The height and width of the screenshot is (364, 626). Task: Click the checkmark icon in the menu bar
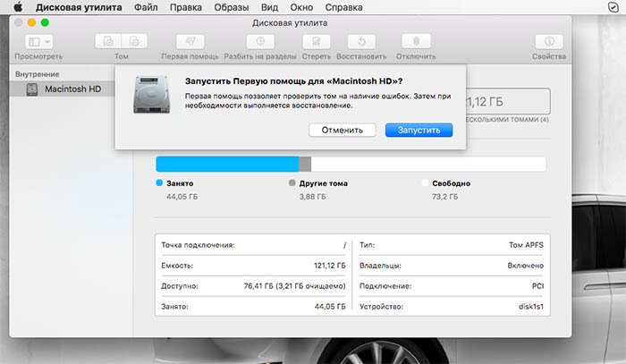(613, 7)
